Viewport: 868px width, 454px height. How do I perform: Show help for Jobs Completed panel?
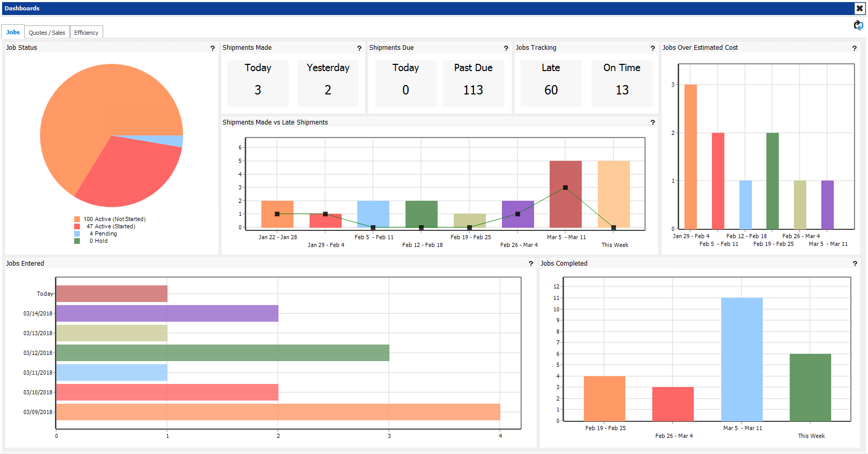(855, 264)
